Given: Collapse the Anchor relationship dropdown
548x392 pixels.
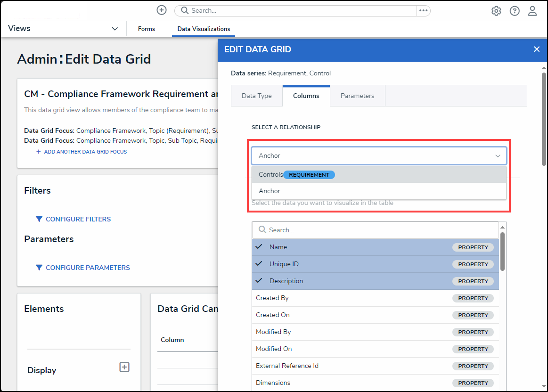Looking at the screenshot, I should click(x=498, y=155).
